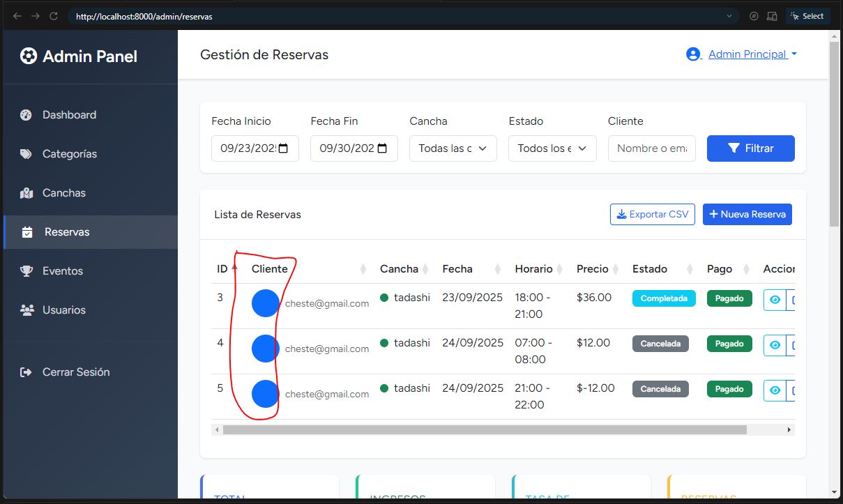This screenshot has height=504, width=843.
Task: View details of reservation 5 eye icon
Action: tap(775, 390)
